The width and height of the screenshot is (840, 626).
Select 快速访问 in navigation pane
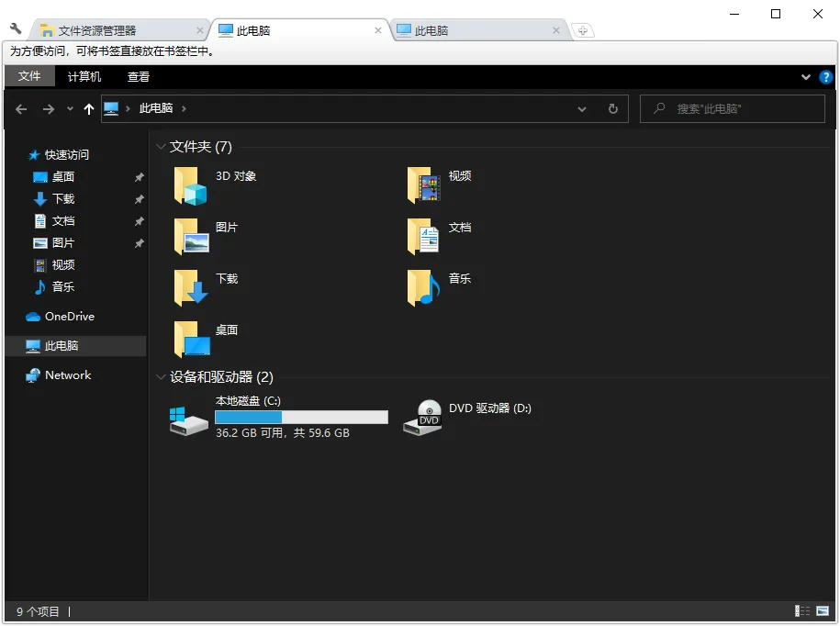(x=66, y=155)
